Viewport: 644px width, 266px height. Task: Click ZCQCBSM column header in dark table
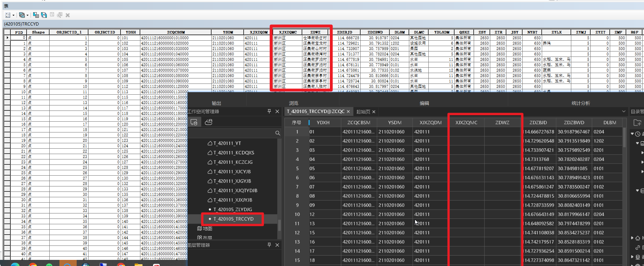[x=359, y=122]
